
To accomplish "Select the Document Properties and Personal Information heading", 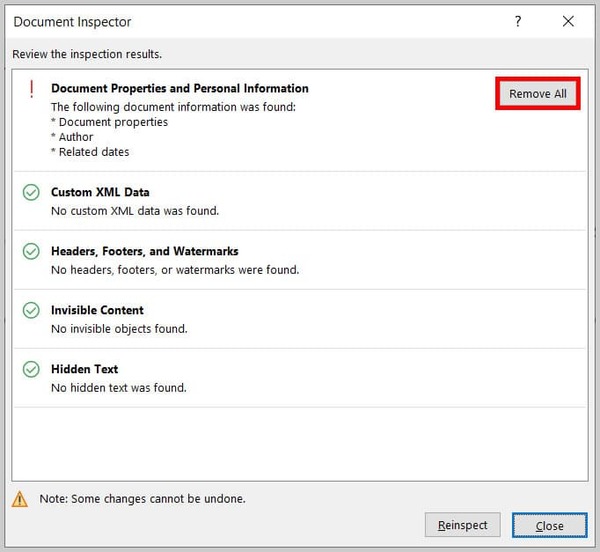I will click(180, 88).
